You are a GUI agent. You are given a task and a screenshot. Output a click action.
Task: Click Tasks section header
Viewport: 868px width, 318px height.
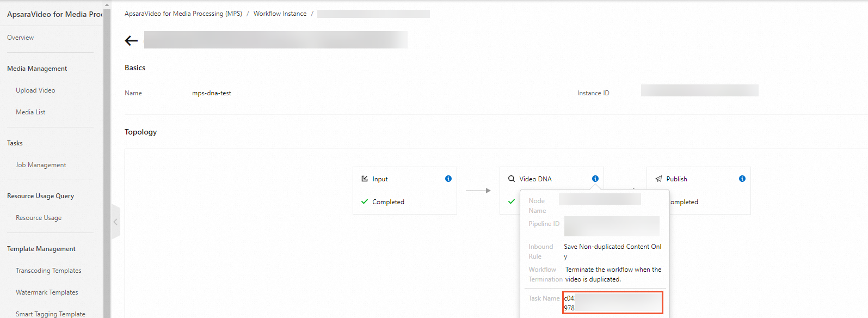click(15, 143)
